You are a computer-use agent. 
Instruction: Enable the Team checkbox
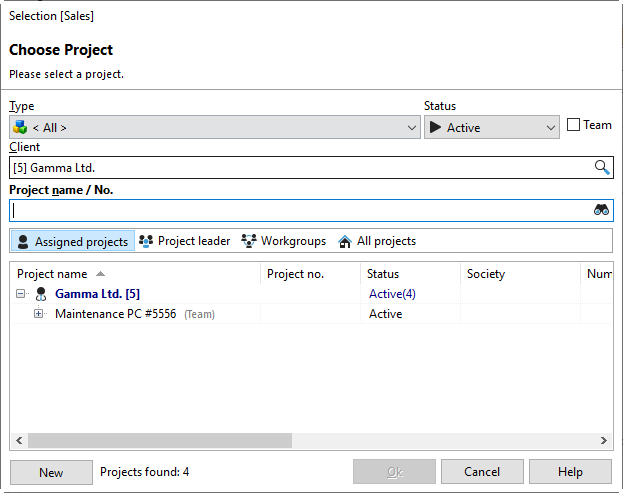coord(573,125)
